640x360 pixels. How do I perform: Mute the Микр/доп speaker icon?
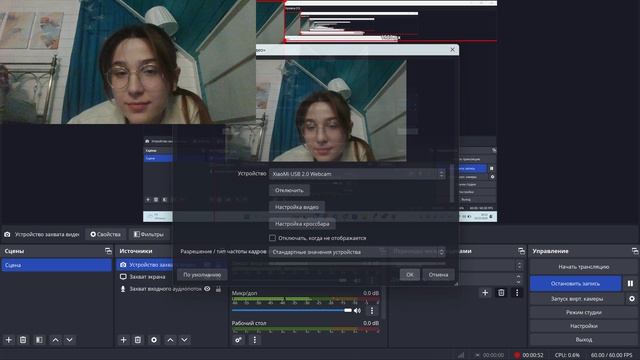click(x=358, y=311)
